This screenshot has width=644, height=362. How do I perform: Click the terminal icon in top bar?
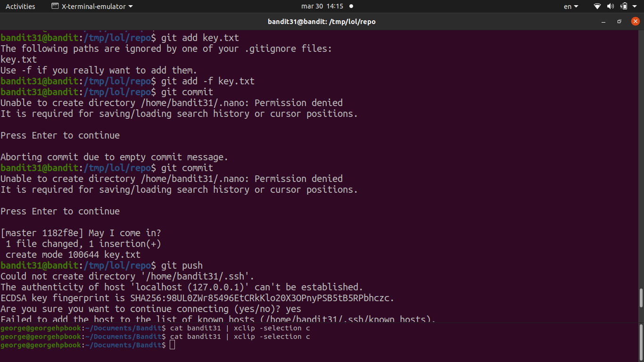click(x=55, y=7)
